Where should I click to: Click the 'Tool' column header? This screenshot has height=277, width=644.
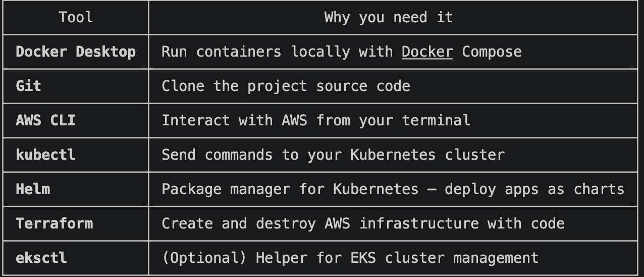click(76, 17)
